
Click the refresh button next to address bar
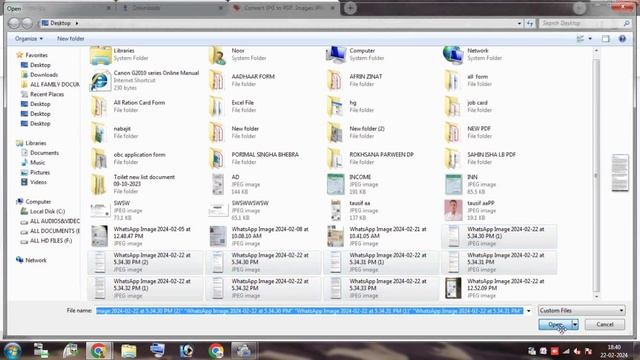pos(530,23)
